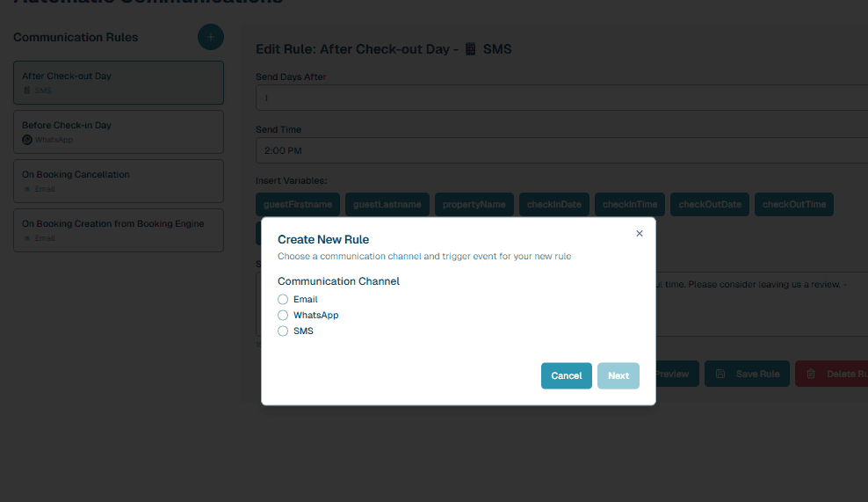Image resolution: width=868 pixels, height=502 pixels.
Task: Click the WhatsApp icon under Before Check-in Day
Action: (x=27, y=140)
